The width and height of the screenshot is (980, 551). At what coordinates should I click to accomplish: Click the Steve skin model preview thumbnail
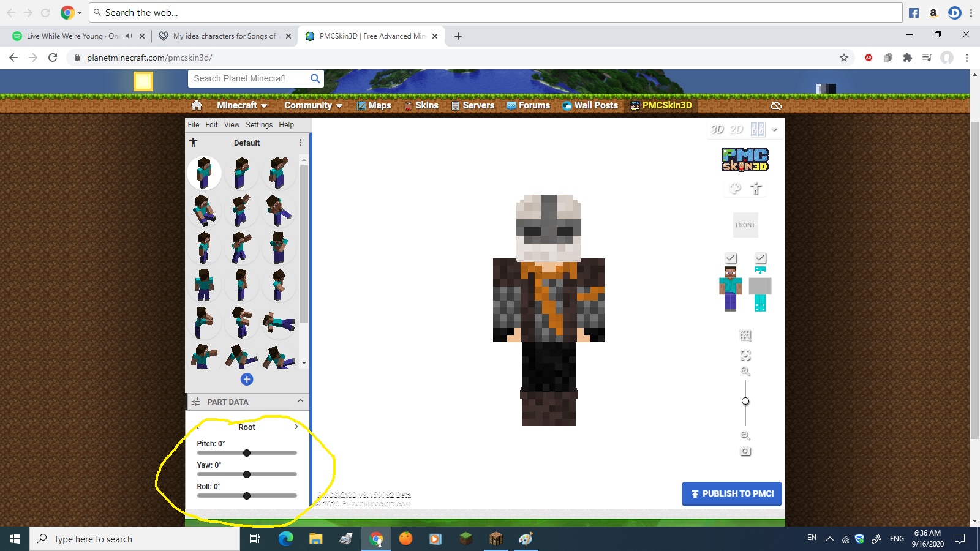tap(730, 289)
